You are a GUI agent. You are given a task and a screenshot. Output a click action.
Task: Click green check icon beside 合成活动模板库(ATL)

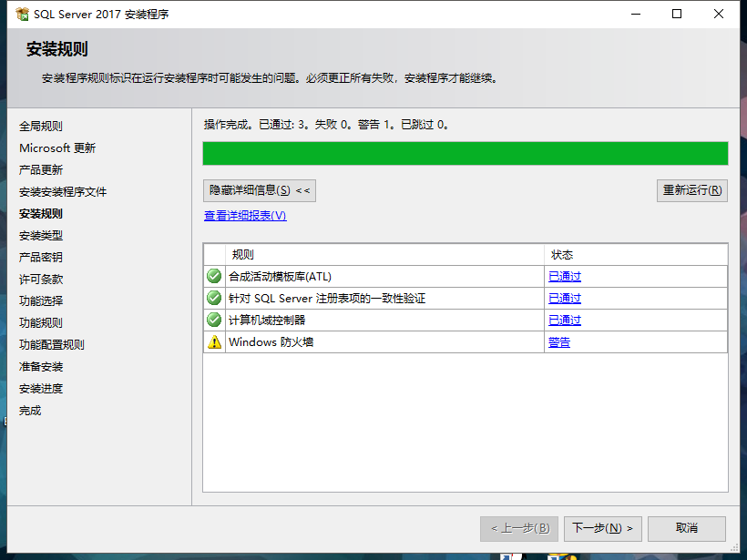pos(214,276)
